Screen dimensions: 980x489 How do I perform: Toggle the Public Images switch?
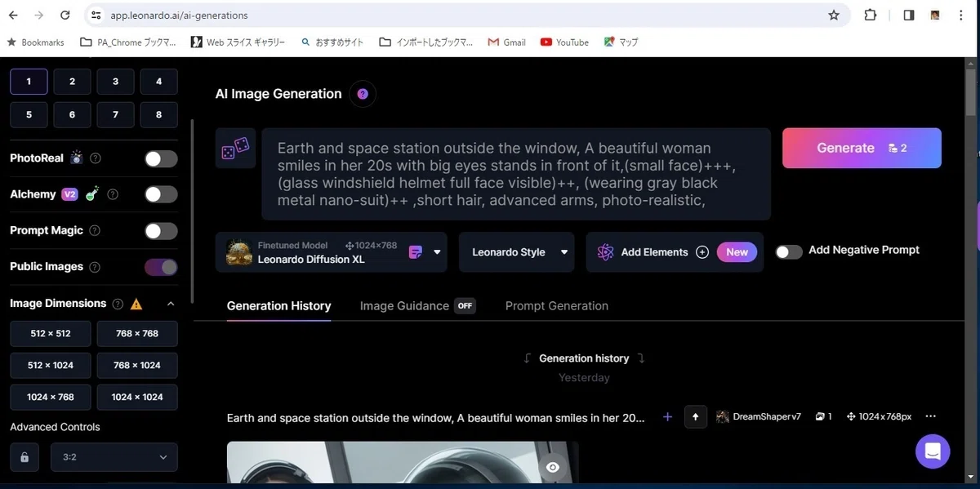click(161, 267)
